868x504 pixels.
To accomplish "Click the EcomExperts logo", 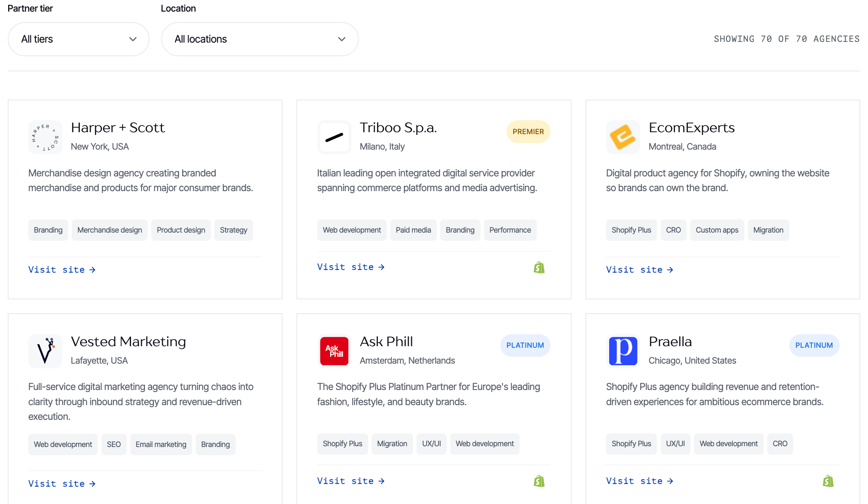I will coord(623,137).
